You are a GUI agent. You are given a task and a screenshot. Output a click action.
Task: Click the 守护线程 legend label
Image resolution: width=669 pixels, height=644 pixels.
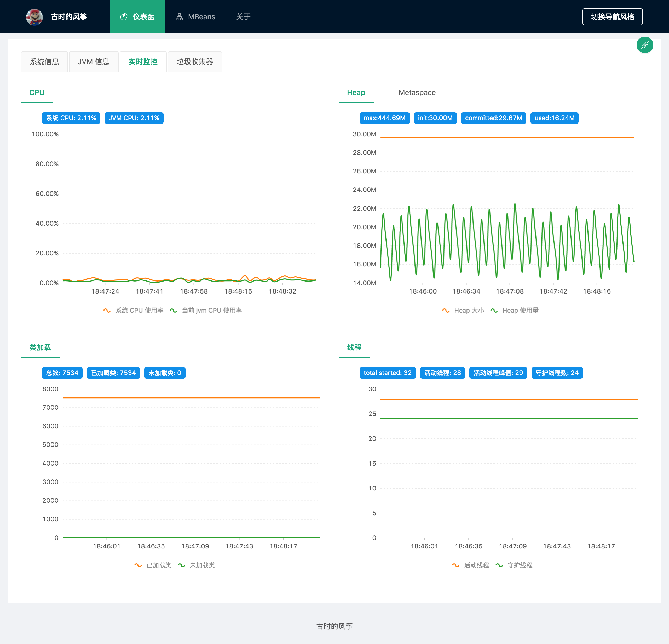520,565
